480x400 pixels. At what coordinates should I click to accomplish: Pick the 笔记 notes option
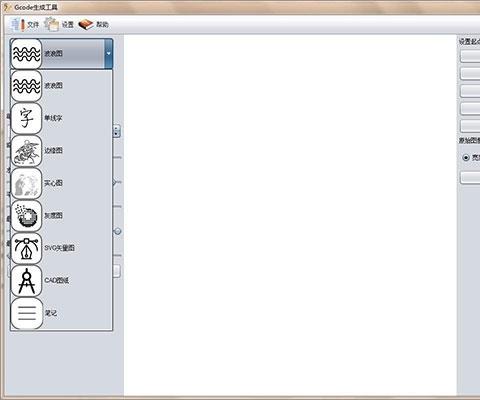pyautogui.click(x=62, y=313)
